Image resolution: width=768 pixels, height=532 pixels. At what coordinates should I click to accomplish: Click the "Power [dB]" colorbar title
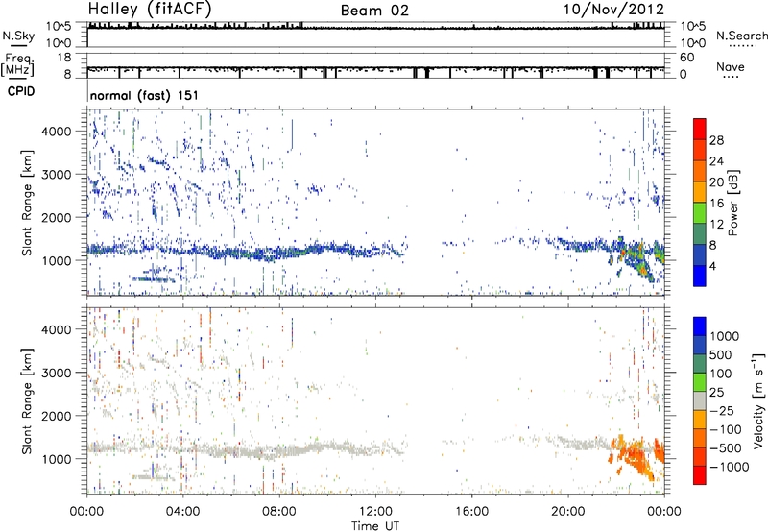pos(733,203)
